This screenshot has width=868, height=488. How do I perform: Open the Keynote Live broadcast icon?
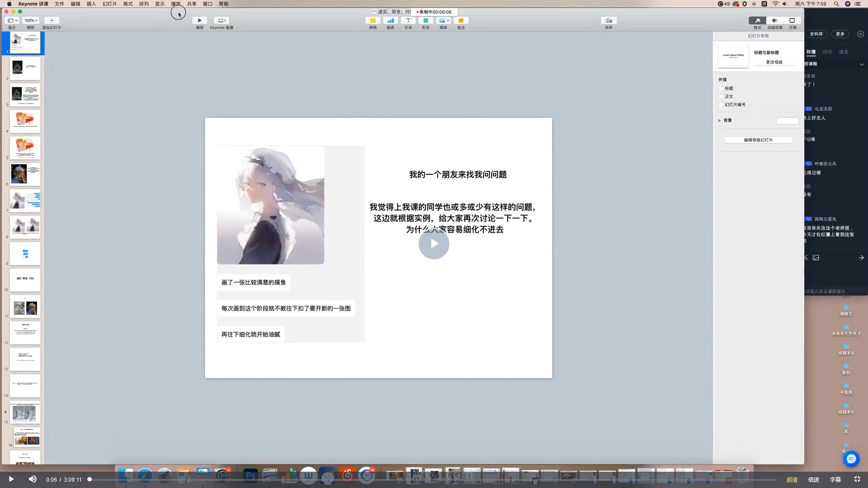click(x=222, y=20)
